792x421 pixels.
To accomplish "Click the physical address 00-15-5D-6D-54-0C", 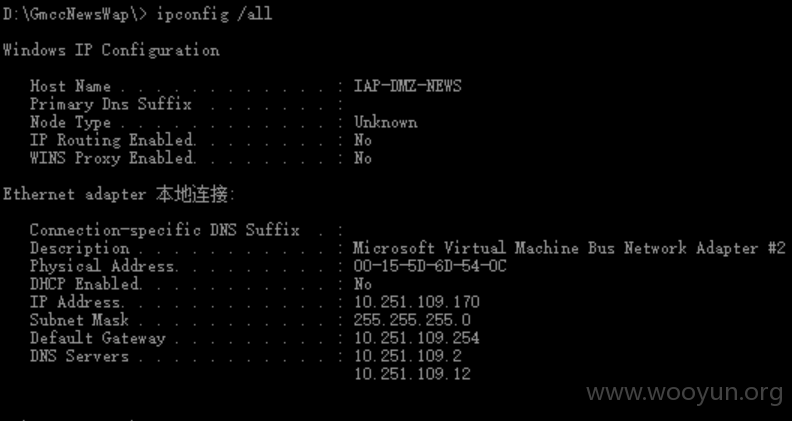I will coord(430,266).
